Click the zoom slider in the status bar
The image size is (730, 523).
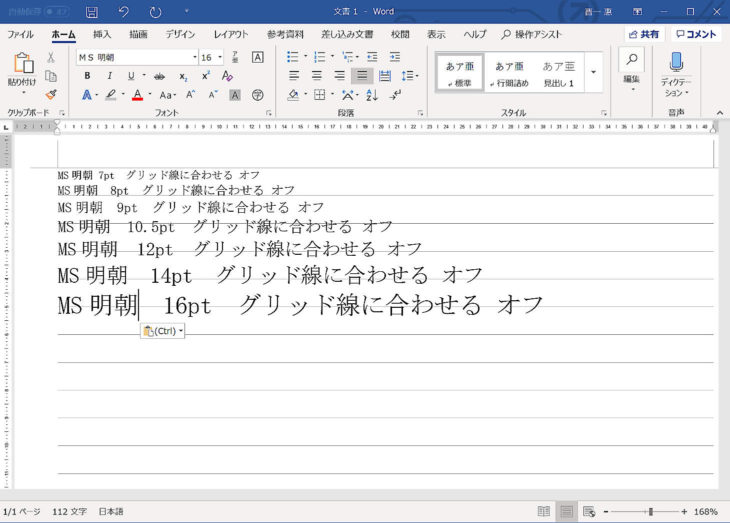(x=650, y=511)
